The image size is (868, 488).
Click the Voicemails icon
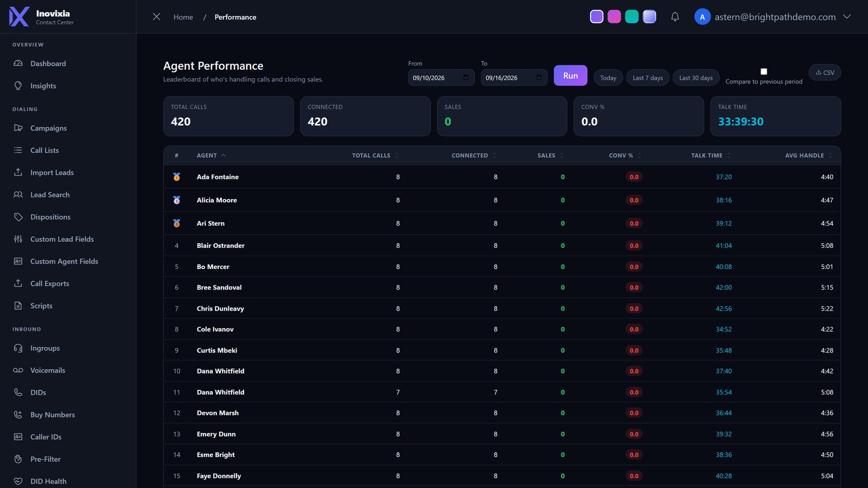18,370
